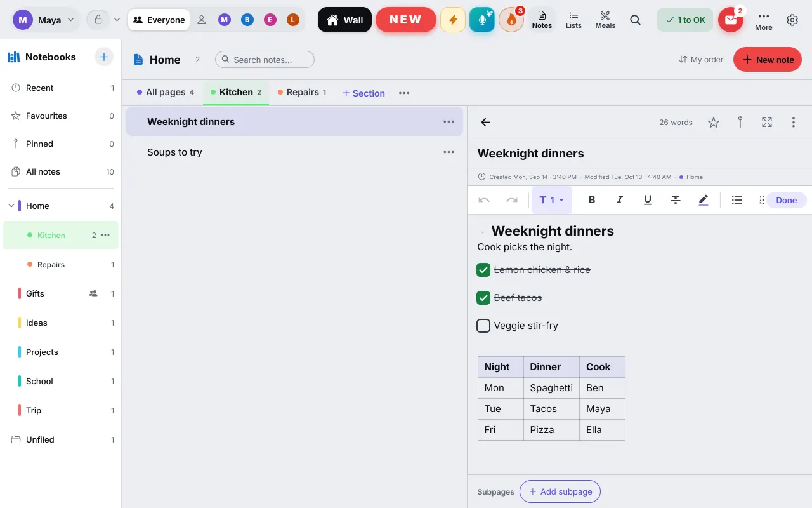
Task: Collapse the Home notebook in sidebar
Action: click(11, 206)
